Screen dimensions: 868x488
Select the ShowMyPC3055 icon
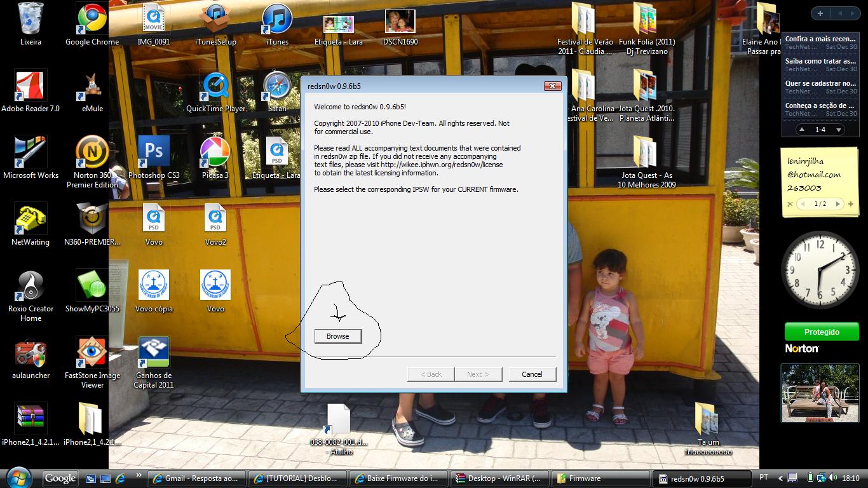(92, 291)
